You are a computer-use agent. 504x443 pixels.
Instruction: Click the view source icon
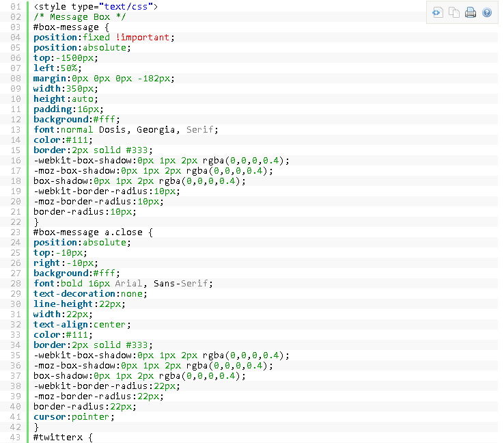pos(437,12)
